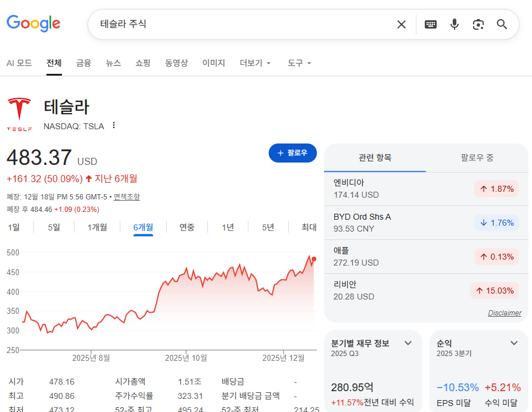The width and height of the screenshot is (532, 412).
Task: Click the magnifier search button
Action: click(x=502, y=24)
